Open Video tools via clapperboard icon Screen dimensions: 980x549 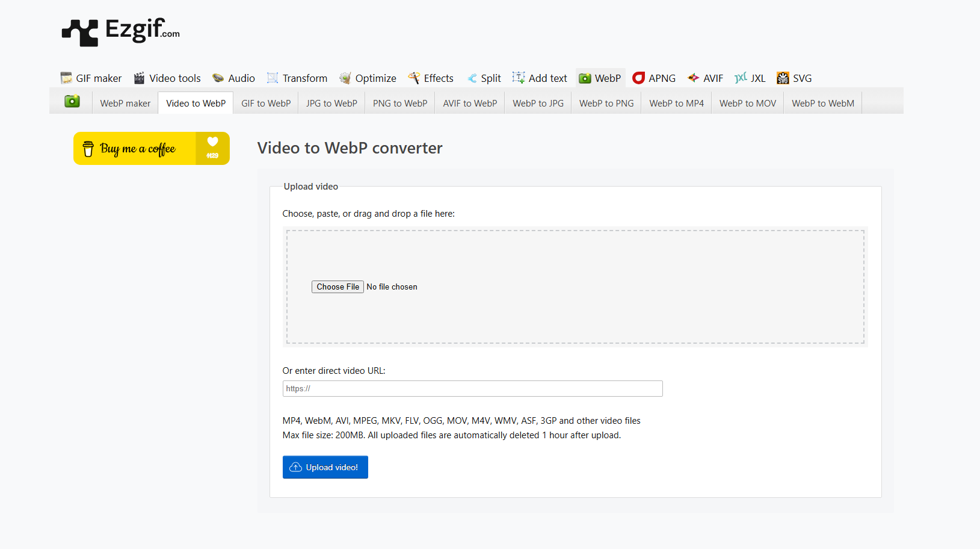(139, 78)
